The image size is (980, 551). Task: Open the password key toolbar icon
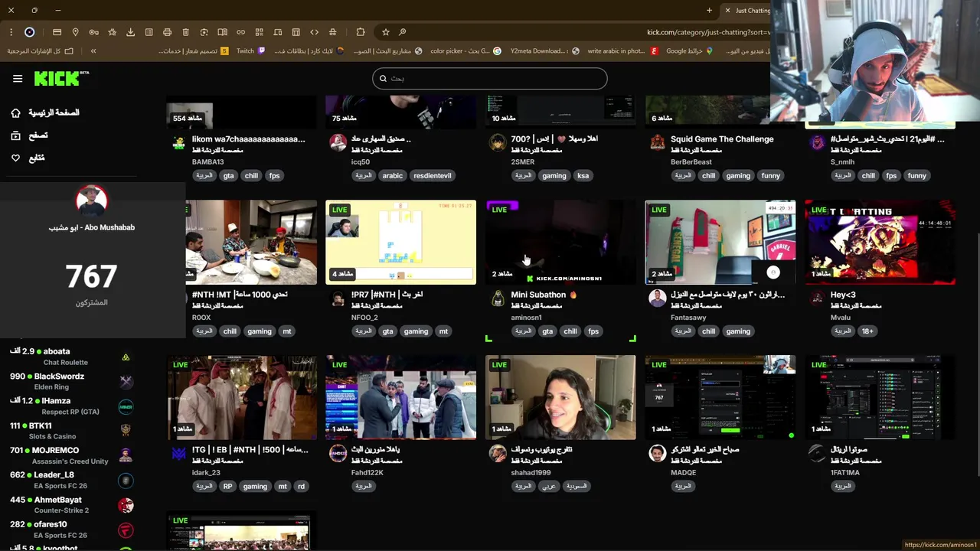[93, 32]
